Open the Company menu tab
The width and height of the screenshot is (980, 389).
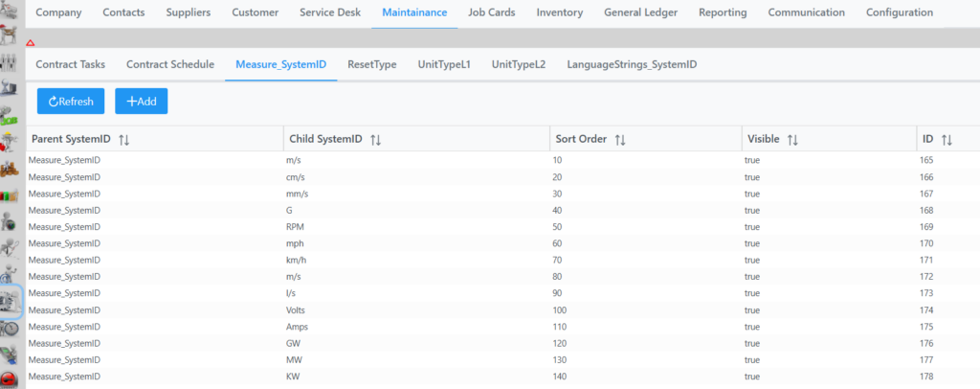point(58,13)
